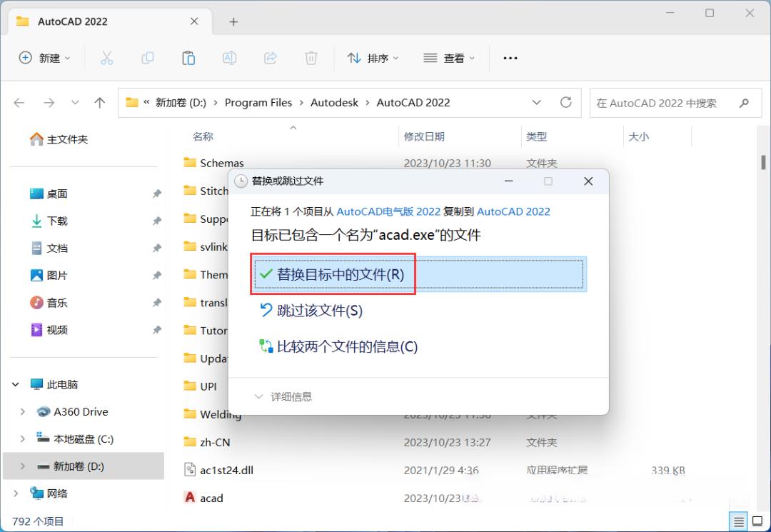Sort by the 类型 column header

536,136
